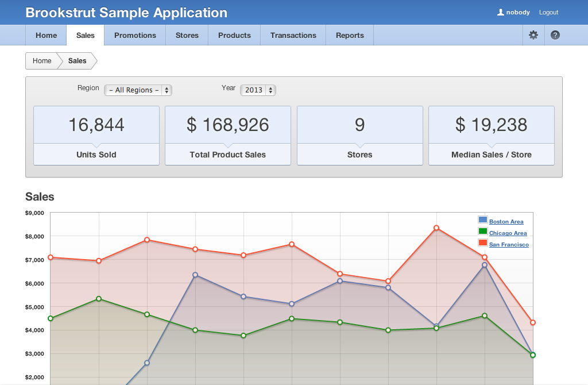
Task: Open the settings gear icon
Action: pos(533,35)
